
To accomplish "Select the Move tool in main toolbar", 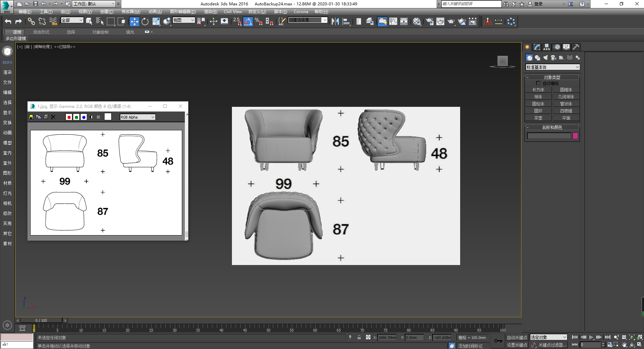I will pos(134,21).
